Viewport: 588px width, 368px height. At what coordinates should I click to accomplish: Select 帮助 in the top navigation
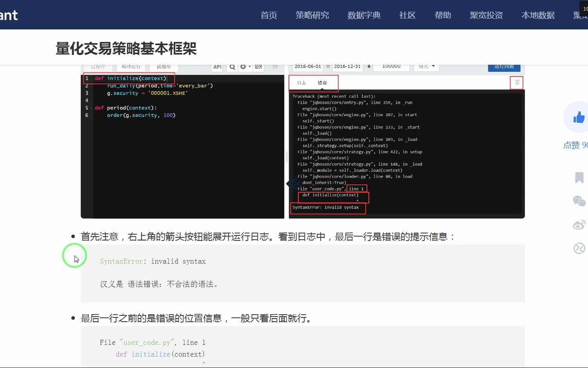[x=443, y=15]
